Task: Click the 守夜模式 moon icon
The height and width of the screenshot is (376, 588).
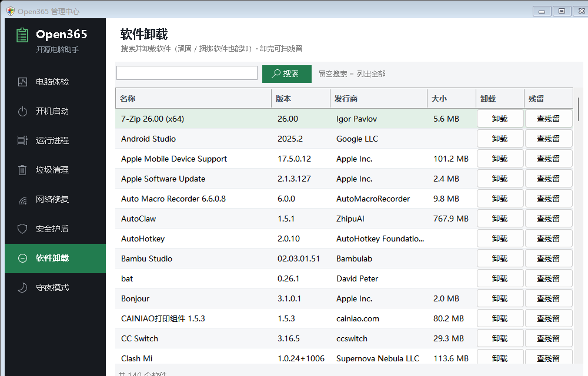Action: [22, 287]
